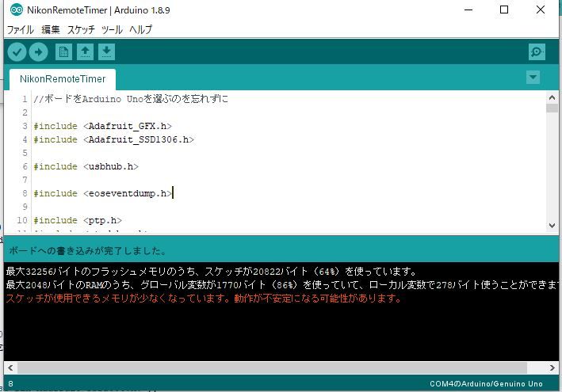Click editor scrollbar down arrow
Image resolution: width=562 pixels, height=392 pixels.
[x=552, y=226]
